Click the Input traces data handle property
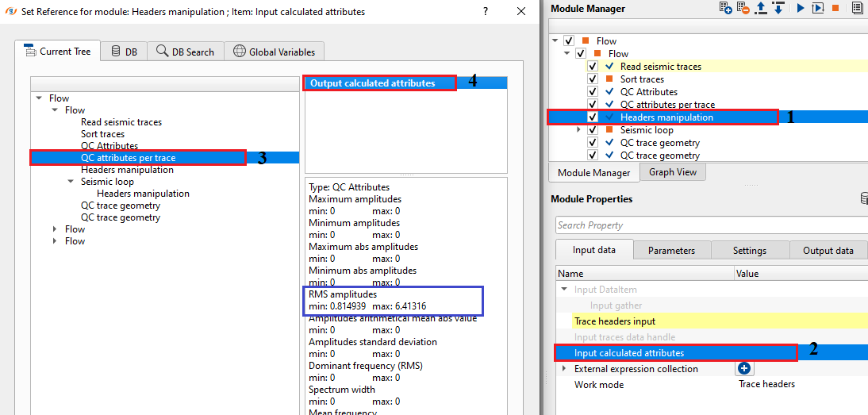This screenshot has width=868, height=415. (712, 337)
